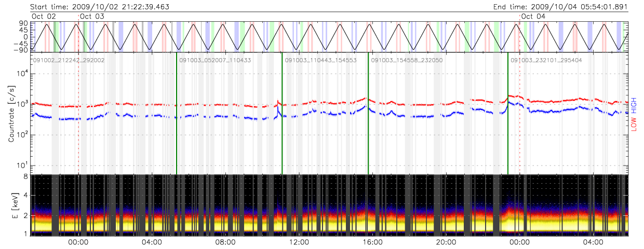Image resolution: width=644 pixels, height=249 pixels.
Task: Click the green line before 091003_052007_110433
Action: point(177,114)
